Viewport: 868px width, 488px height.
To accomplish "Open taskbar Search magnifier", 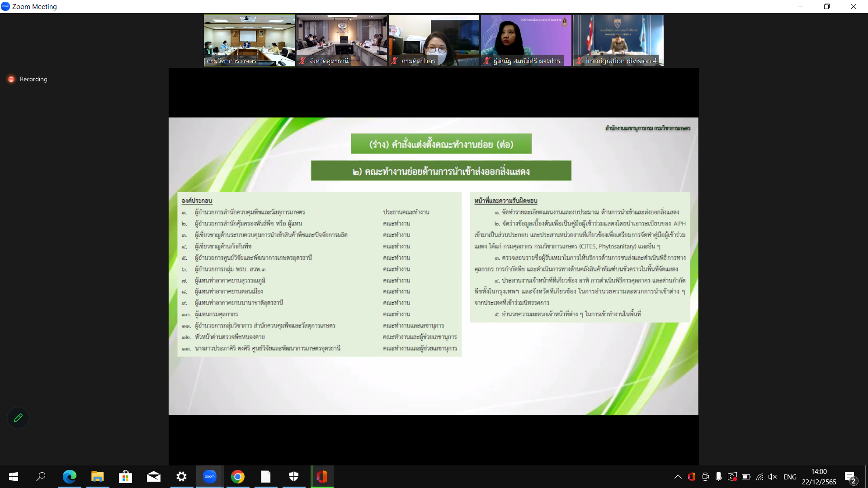I will point(41,477).
